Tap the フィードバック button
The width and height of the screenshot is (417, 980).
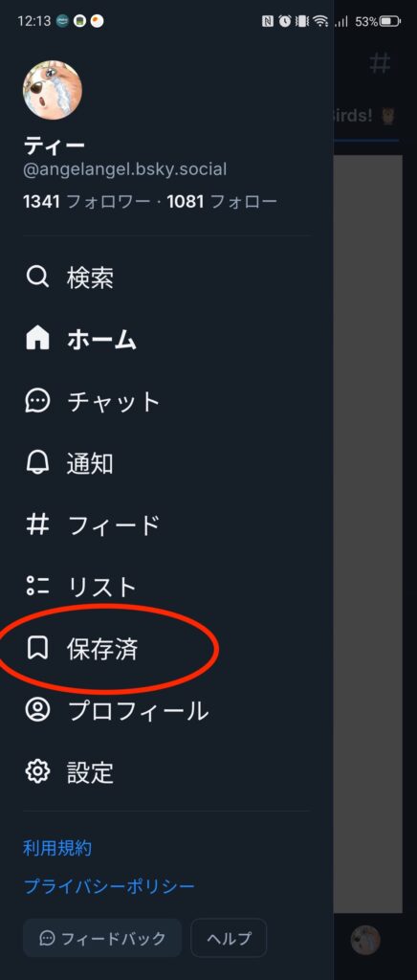[x=102, y=938]
